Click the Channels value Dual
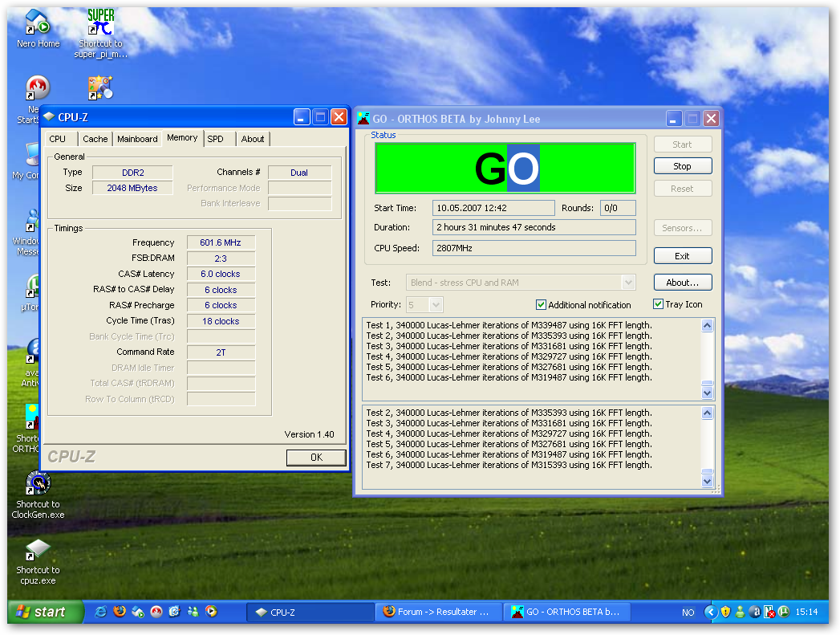 pos(299,173)
